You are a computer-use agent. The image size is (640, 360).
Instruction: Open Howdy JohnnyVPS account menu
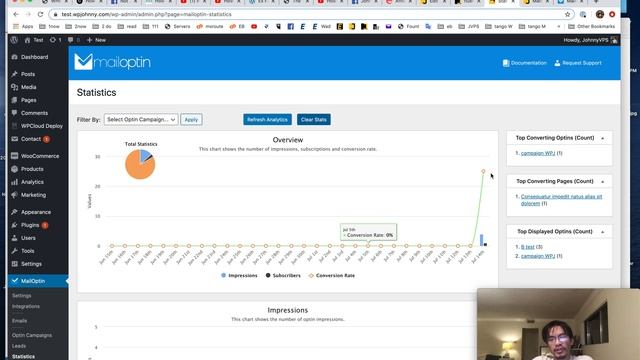pyautogui.click(x=590, y=40)
